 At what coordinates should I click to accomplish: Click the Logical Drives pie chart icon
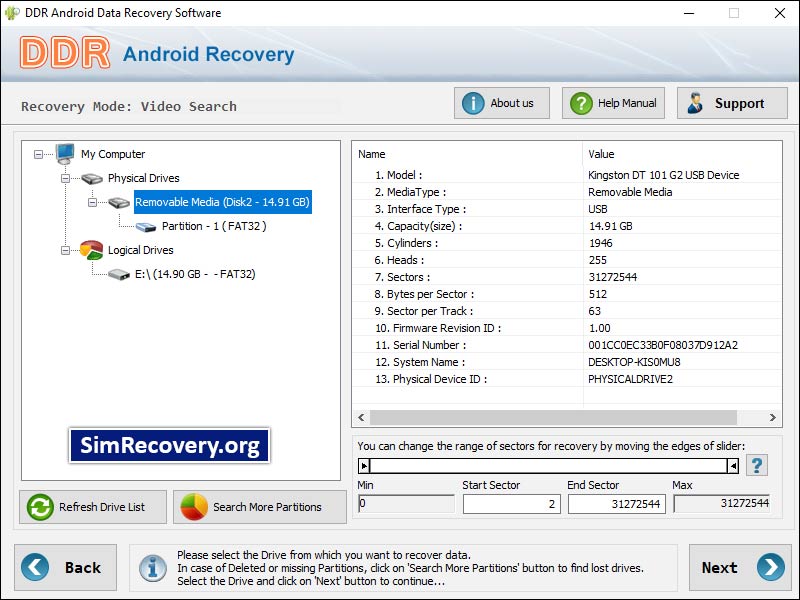point(92,250)
